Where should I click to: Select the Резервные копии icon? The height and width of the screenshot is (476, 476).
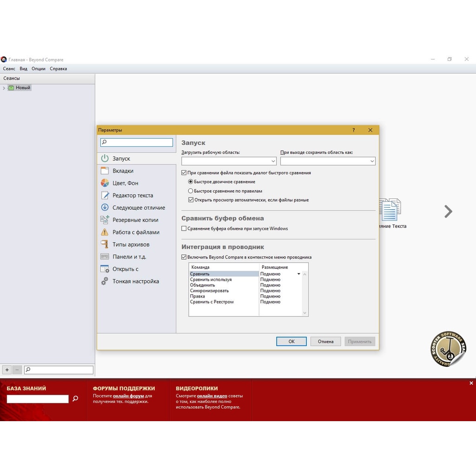[105, 220]
